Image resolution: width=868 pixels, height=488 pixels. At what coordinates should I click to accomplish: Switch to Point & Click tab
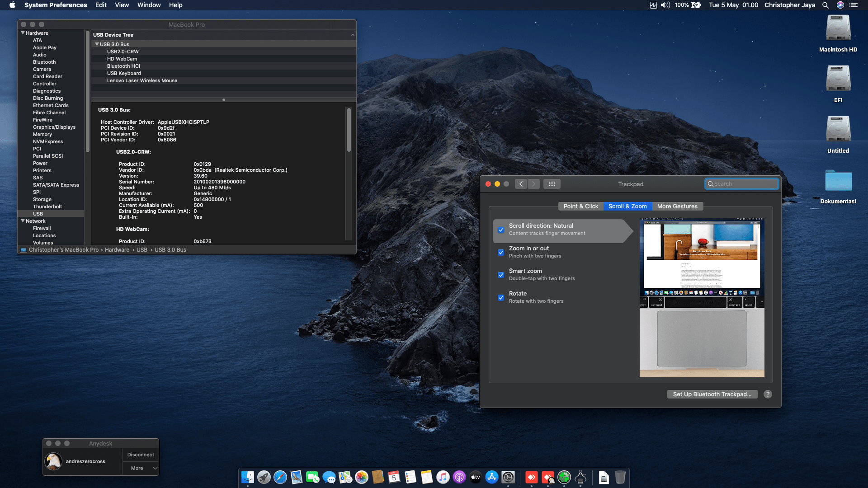[580, 206]
